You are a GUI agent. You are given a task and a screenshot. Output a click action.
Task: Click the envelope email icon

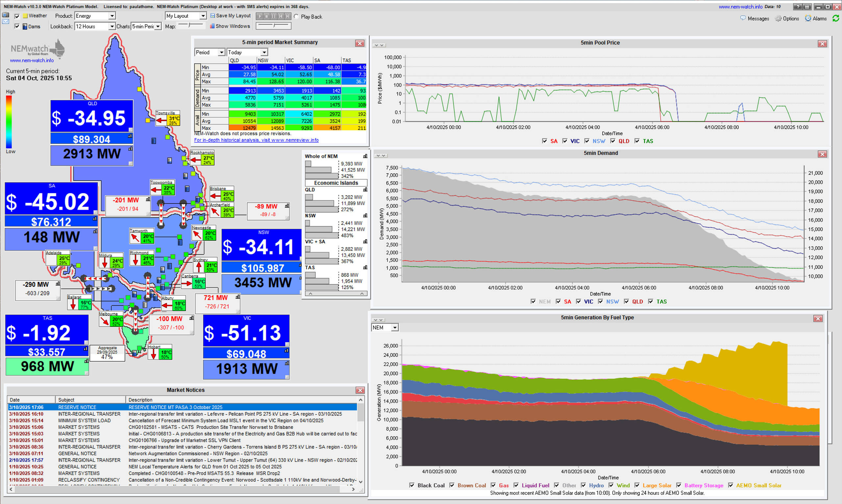pyautogui.click(x=6, y=22)
